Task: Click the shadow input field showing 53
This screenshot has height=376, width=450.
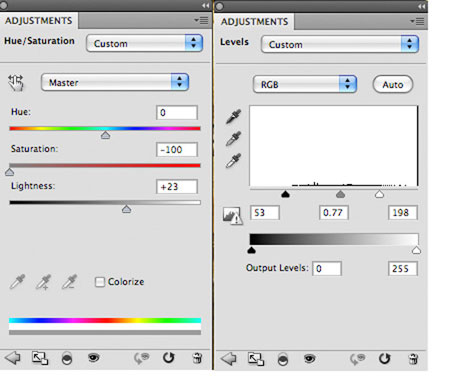Action: [x=265, y=213]
